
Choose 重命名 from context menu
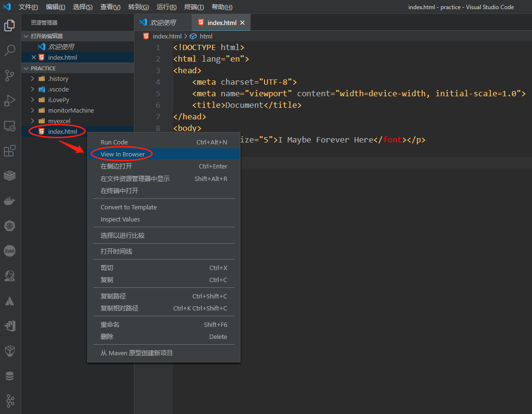tap(163, 324)
